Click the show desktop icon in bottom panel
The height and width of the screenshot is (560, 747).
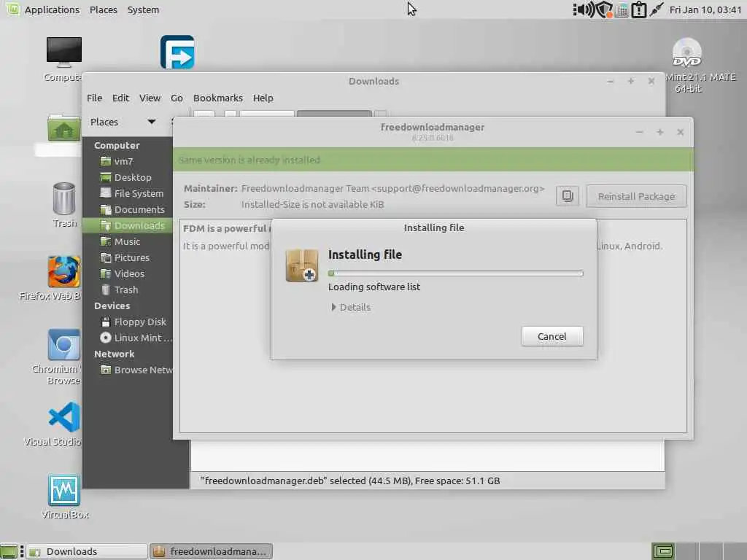[9, 551]
